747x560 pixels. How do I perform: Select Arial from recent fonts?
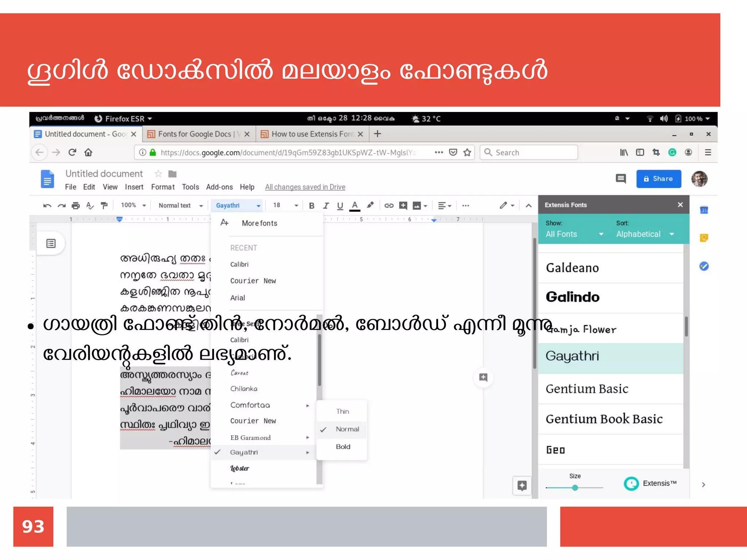click(x=237, y=298)
